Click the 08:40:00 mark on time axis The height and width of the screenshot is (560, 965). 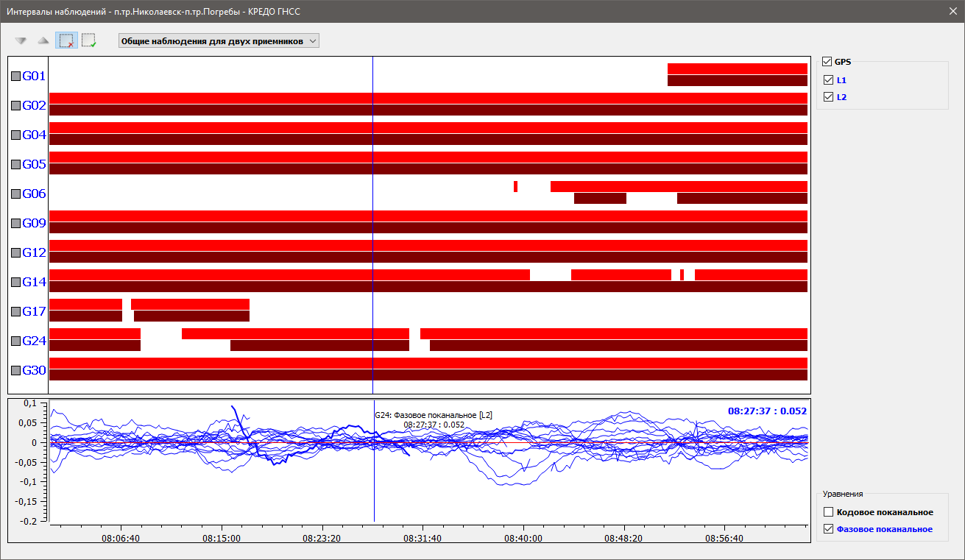click(523, 538)
